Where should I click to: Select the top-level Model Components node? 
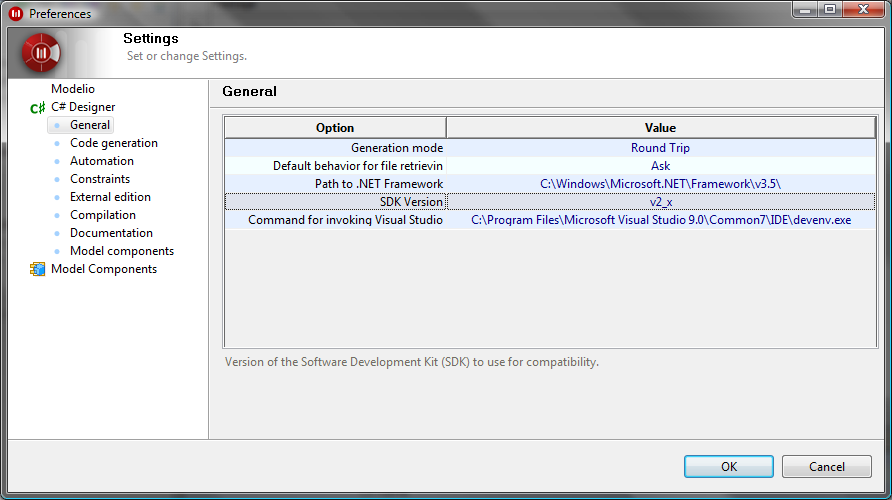click(104, 269)
